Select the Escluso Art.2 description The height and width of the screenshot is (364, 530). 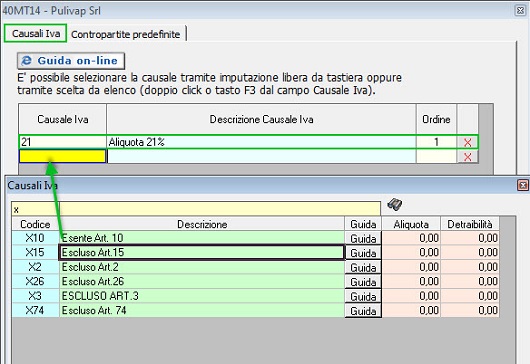(202, 267)
